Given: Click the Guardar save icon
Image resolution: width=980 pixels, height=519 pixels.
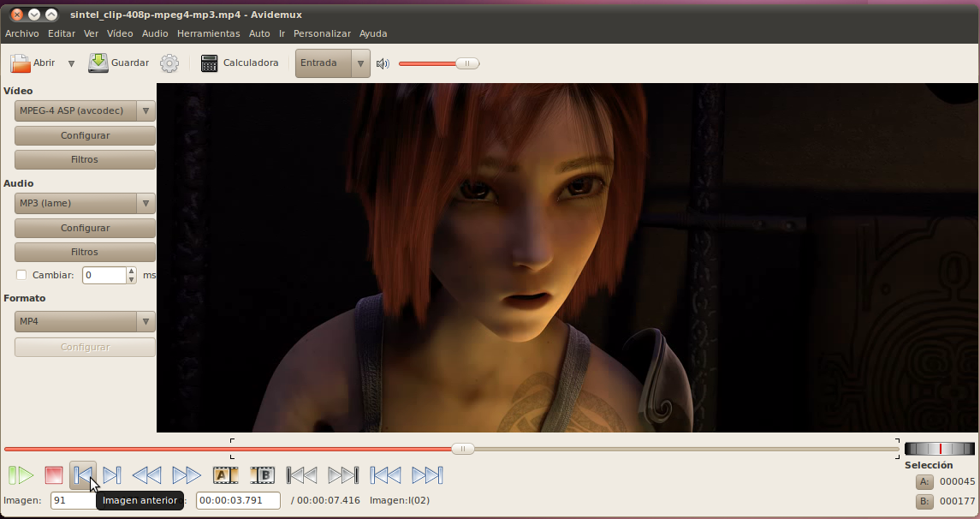Looking at the screenshot, I should (98, 63).
